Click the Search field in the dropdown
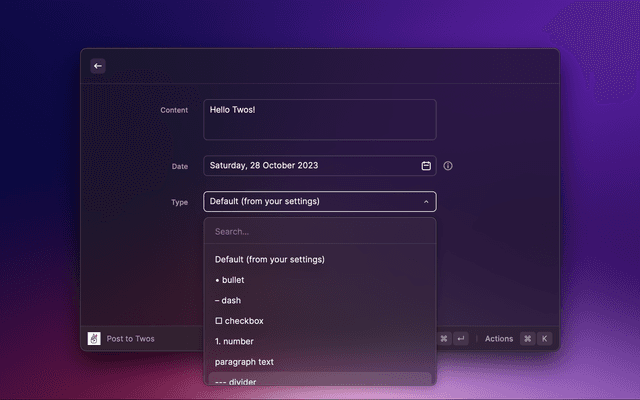This screenshot has width=640, height=400. click(320, 231)
